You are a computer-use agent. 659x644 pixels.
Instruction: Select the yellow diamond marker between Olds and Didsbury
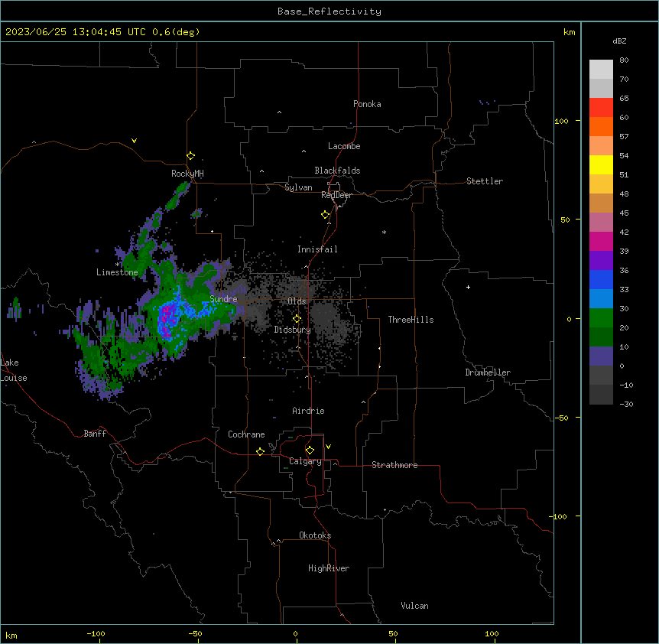tap(297, 319)
